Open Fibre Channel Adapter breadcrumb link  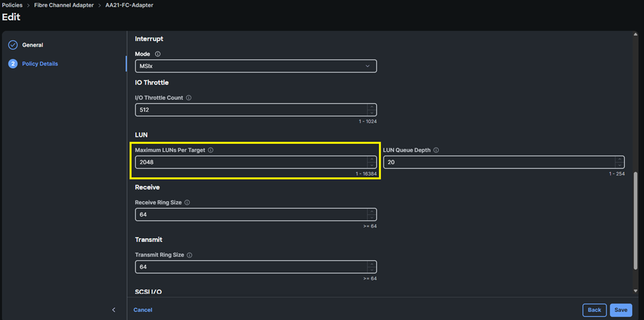(65, 5)
